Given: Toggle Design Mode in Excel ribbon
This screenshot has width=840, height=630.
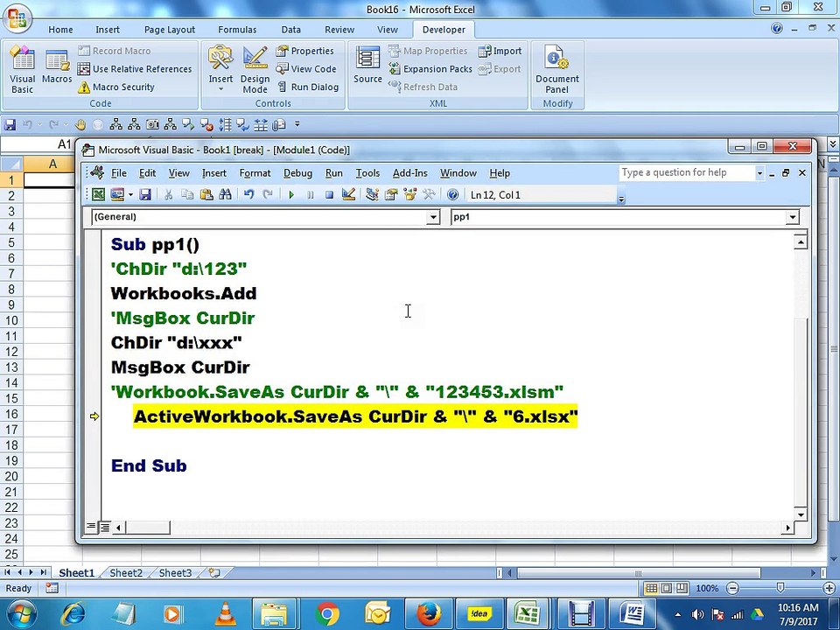Looking at the screenshot, I should [255, 70].
